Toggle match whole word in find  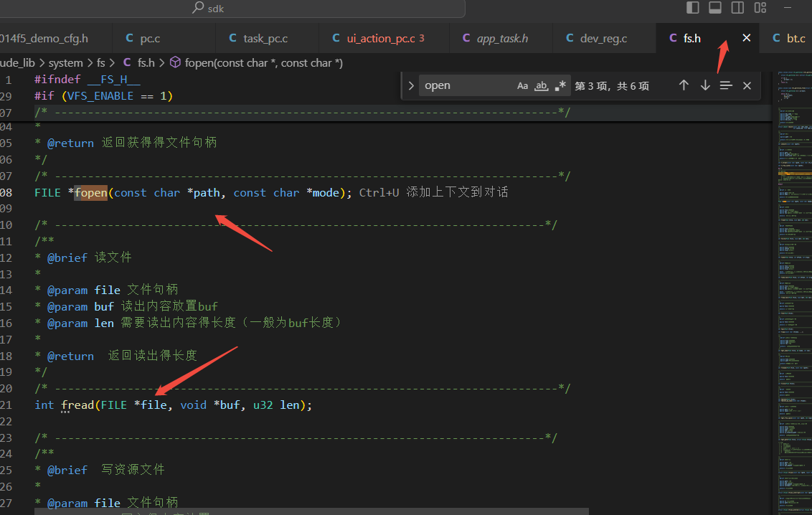click(x=541, y=86)
